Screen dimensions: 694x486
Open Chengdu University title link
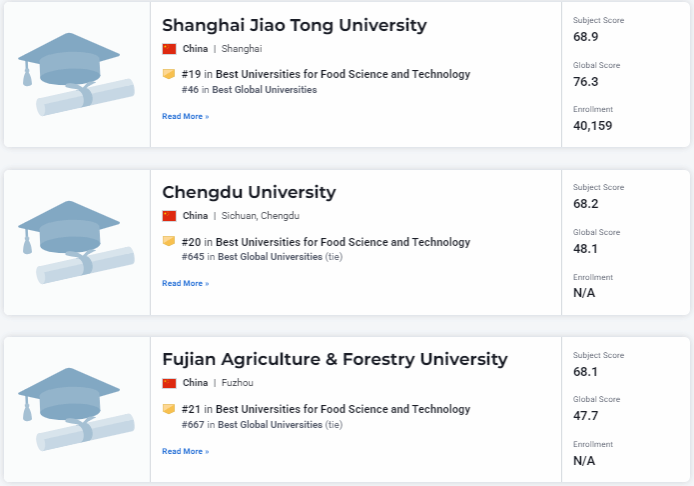249,192
